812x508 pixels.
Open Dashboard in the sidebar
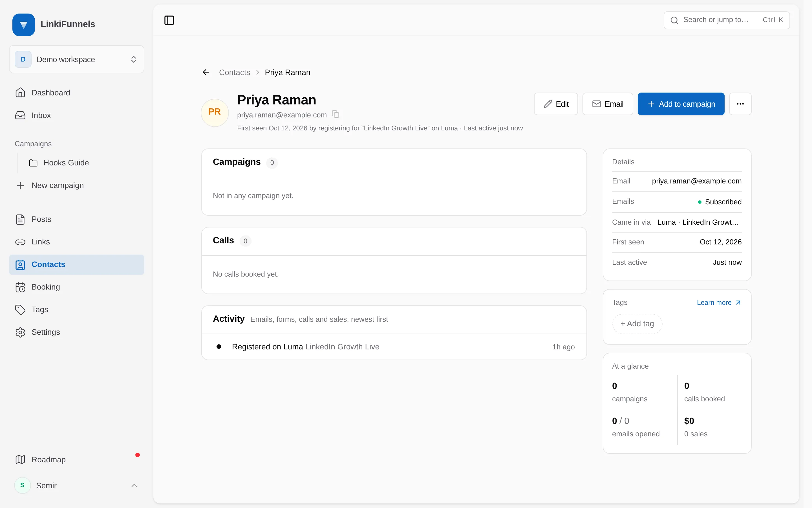pos(76,93)
